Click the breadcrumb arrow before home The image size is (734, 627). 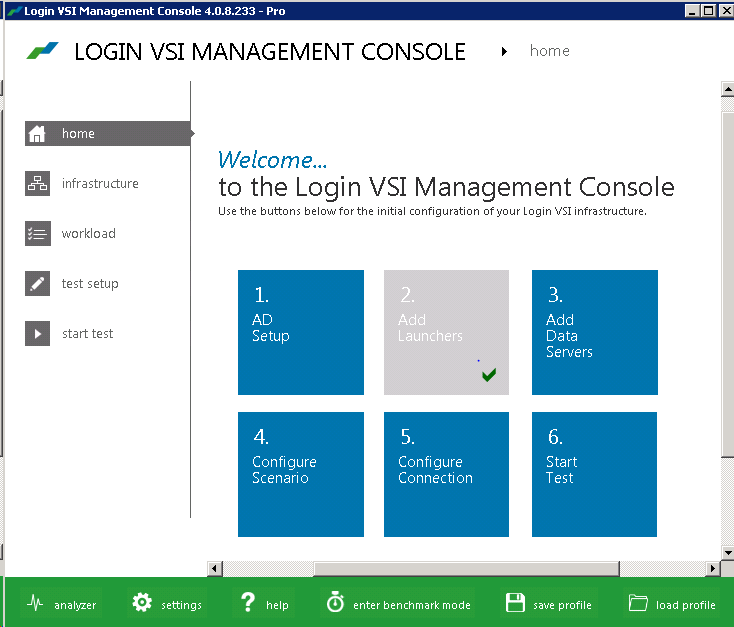coord(504,51)
